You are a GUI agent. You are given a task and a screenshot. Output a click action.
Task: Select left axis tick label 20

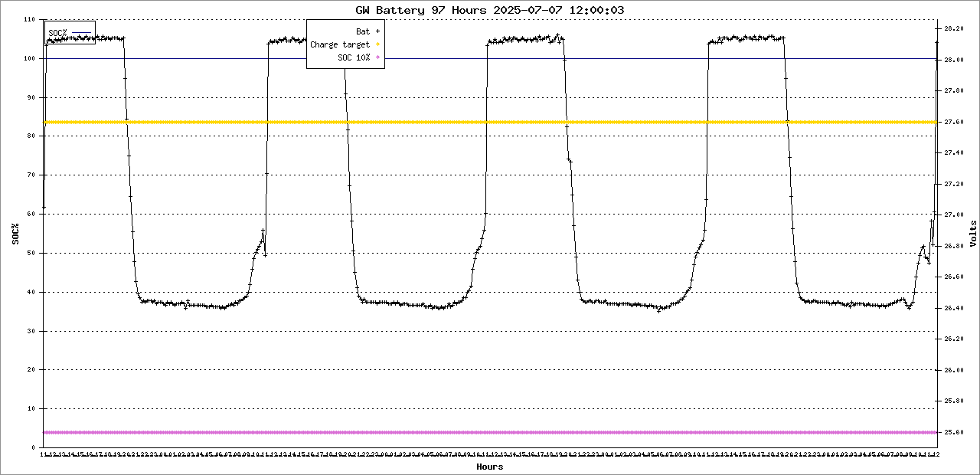pos(33,370)
